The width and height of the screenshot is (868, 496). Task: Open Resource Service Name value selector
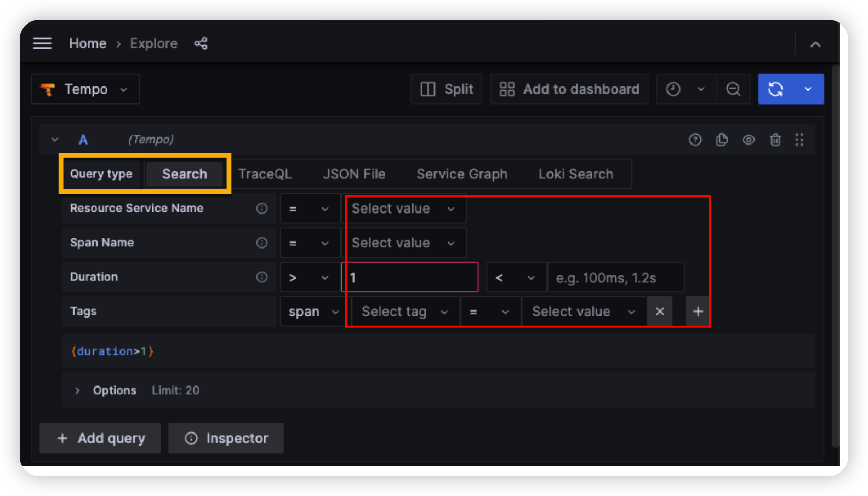point(404,209)
